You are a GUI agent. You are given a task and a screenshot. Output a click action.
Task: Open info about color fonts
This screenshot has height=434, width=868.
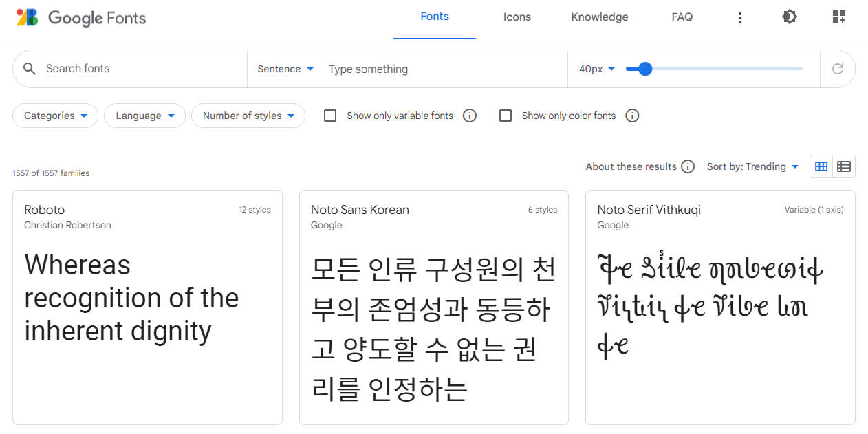point(632,116)
